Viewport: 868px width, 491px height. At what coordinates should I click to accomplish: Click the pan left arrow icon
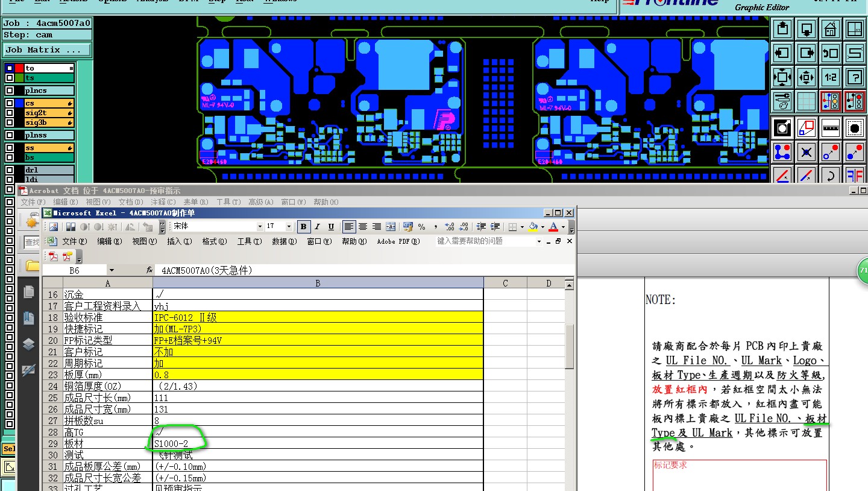[x=782, y=52]
